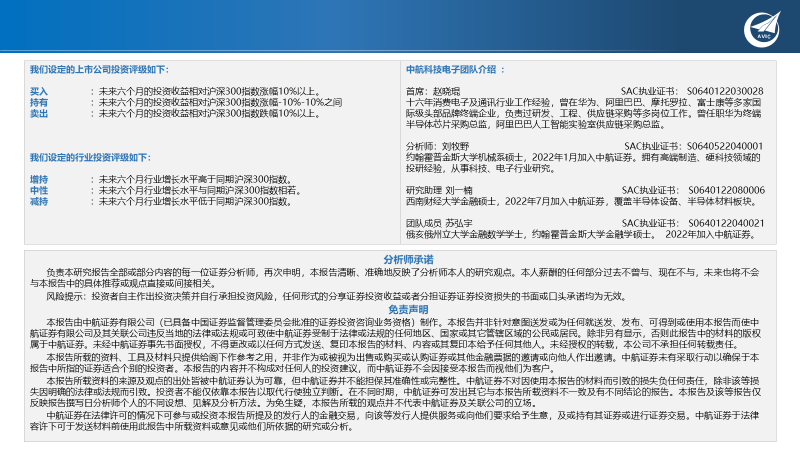Viewport: 800px width, 450px height.
Task: Click the '卖出' rating label
Action: pos(38,113)
